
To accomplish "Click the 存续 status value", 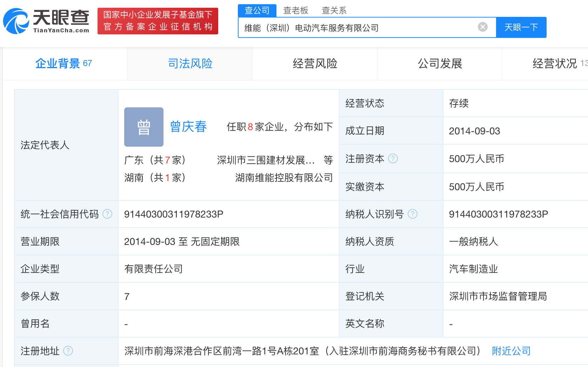I will tap(459, 104).
